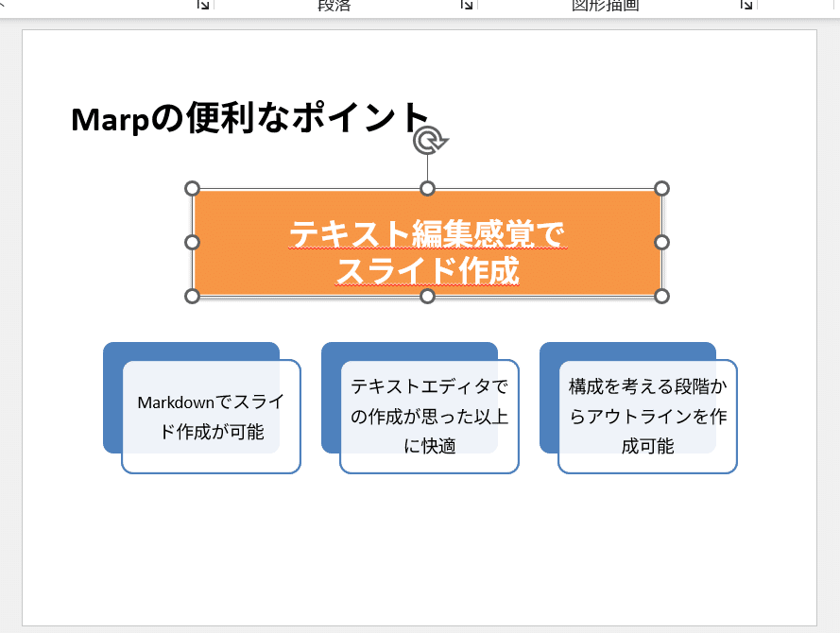Image resolution: width=840 pixels, height=633 pixels.
Task: Click the bottom-right resize handle of the orange box
Action: [x=662, y=296]
